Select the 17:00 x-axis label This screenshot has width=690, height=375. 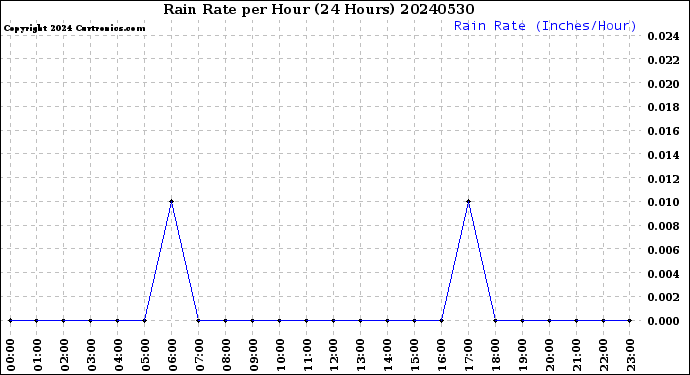469,355
